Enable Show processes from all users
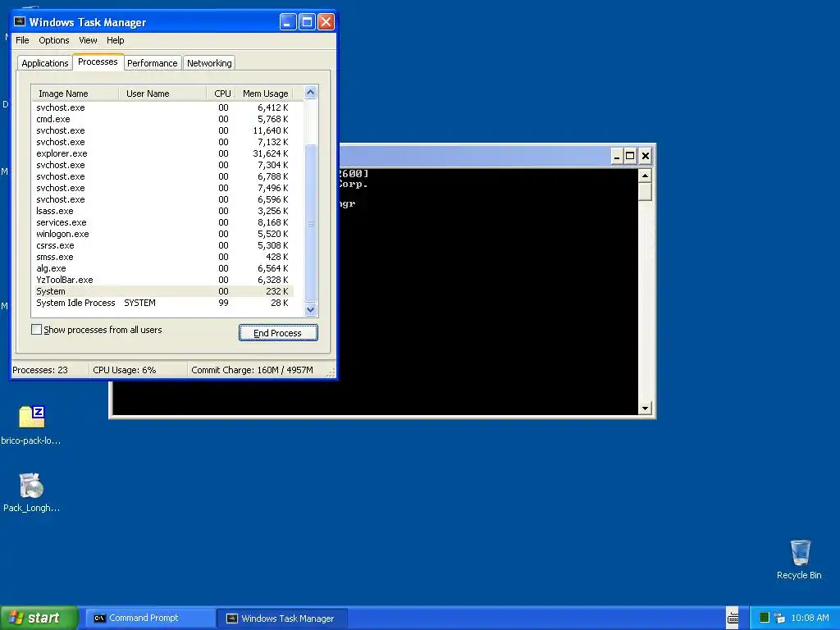The width and height of the screenshot is (840, 630). pos(36,330)
